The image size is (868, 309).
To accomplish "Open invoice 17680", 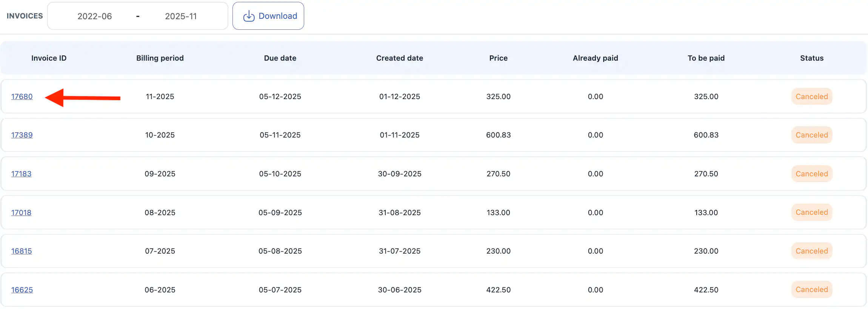I will [x=22, y=96].
